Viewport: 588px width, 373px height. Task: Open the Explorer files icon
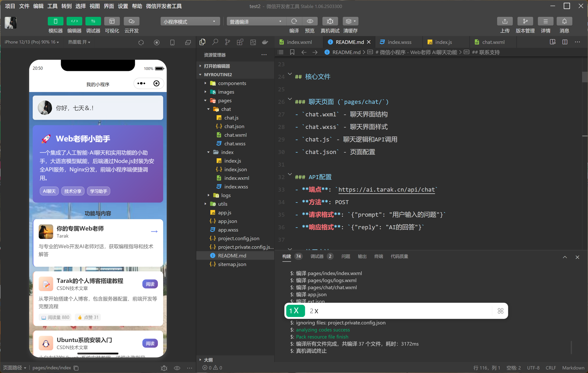pos(202,42)
